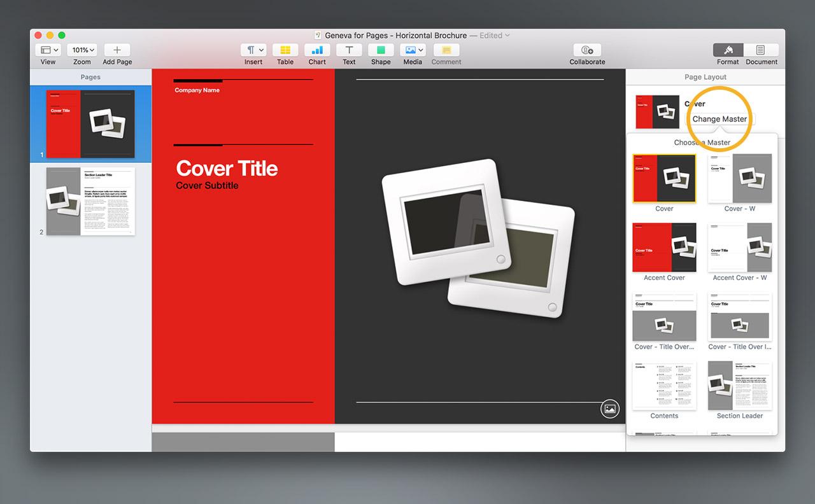
Task: Choose the Accent Cover master
Action: pos(664,247)
